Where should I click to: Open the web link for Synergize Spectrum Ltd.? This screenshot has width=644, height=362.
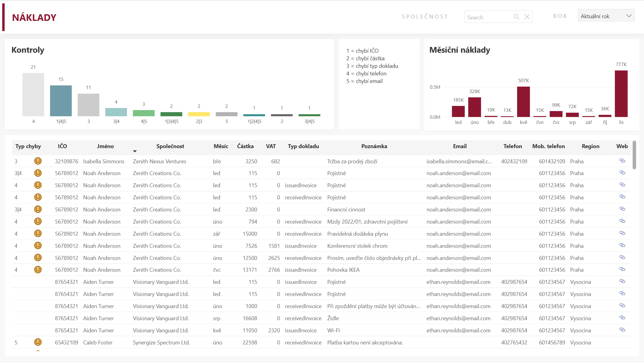click(622, 342)
